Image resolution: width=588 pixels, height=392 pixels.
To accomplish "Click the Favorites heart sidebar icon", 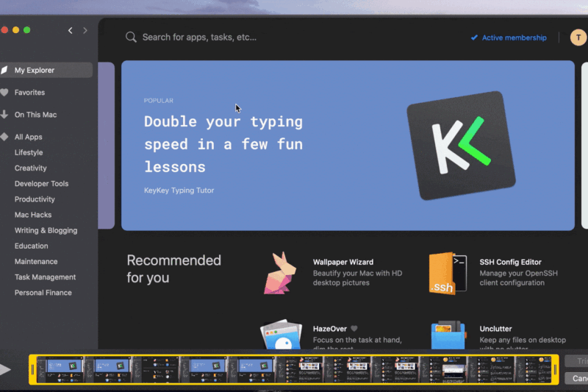I will [4, 92].
